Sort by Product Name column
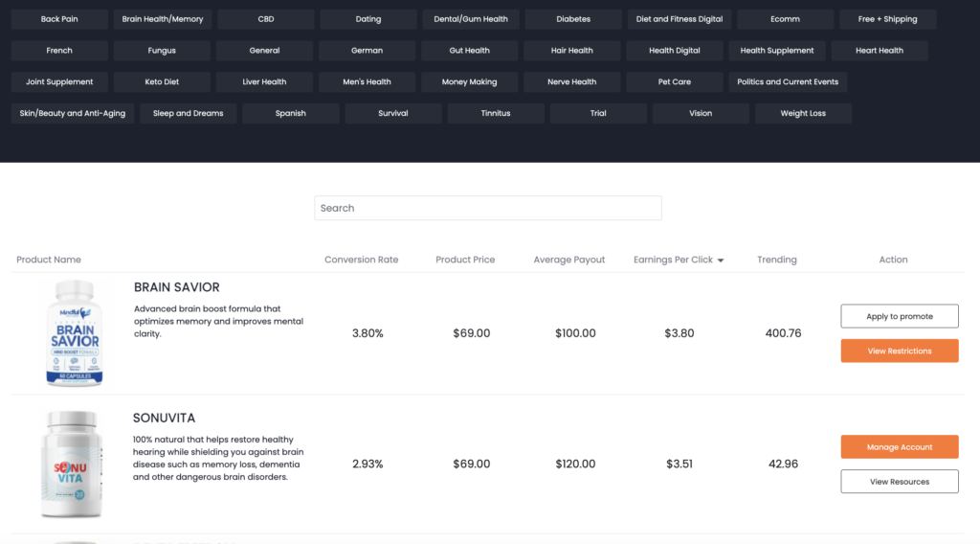This screenshot has width=980, height=544. 49,260
